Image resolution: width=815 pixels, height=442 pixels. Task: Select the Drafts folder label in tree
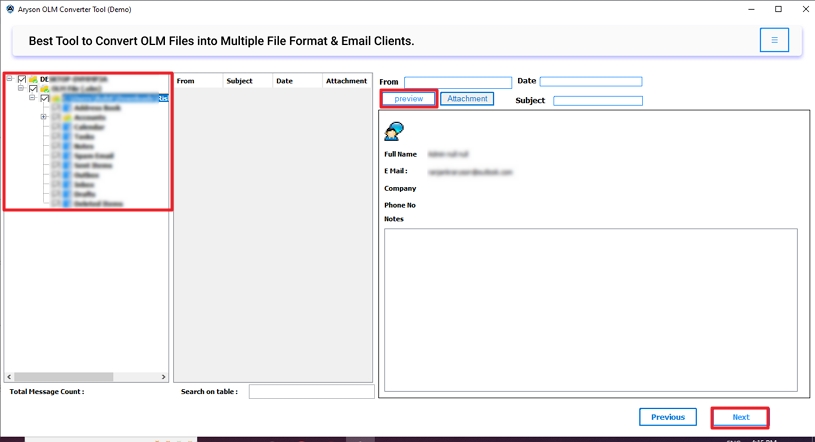pos(85,194)
